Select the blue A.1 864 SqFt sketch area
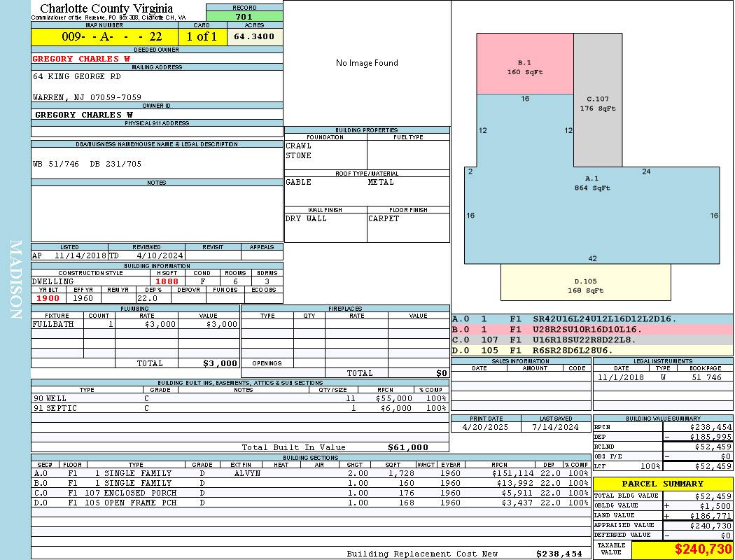The width and height of the screenshot is (735, 560). 591,203
